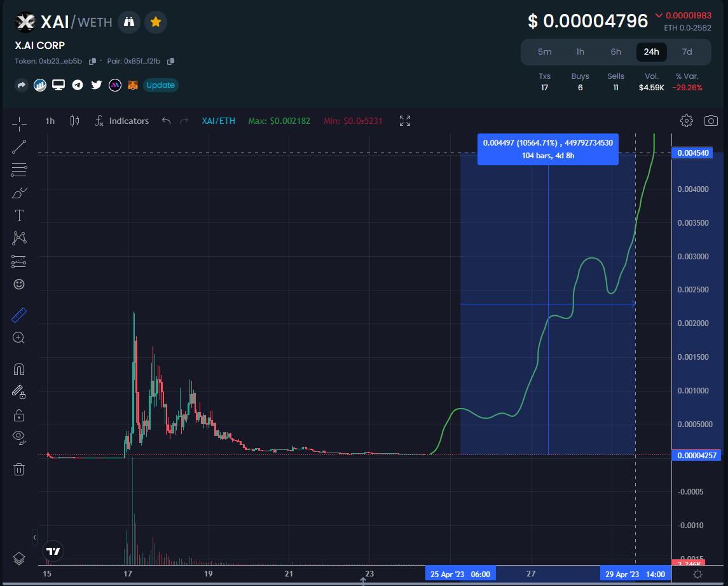Image resolution: width=728 pixels, height=586 pixels.
Task: Click the X.AI CORP name
Action: (40, 46)
